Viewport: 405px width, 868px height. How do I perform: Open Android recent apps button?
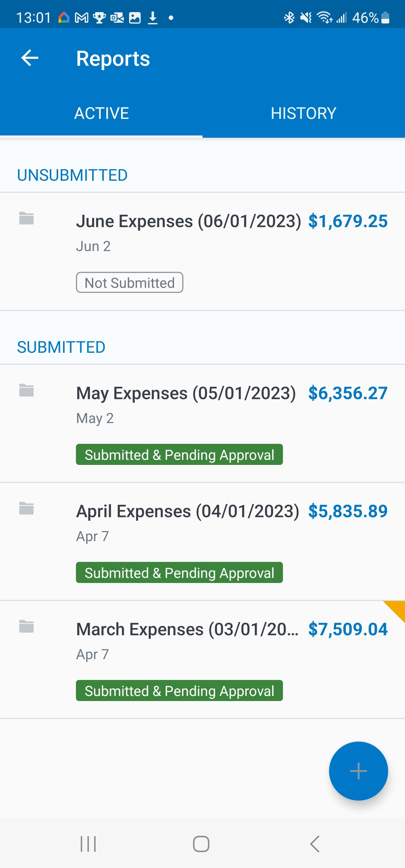pos(88,844)
